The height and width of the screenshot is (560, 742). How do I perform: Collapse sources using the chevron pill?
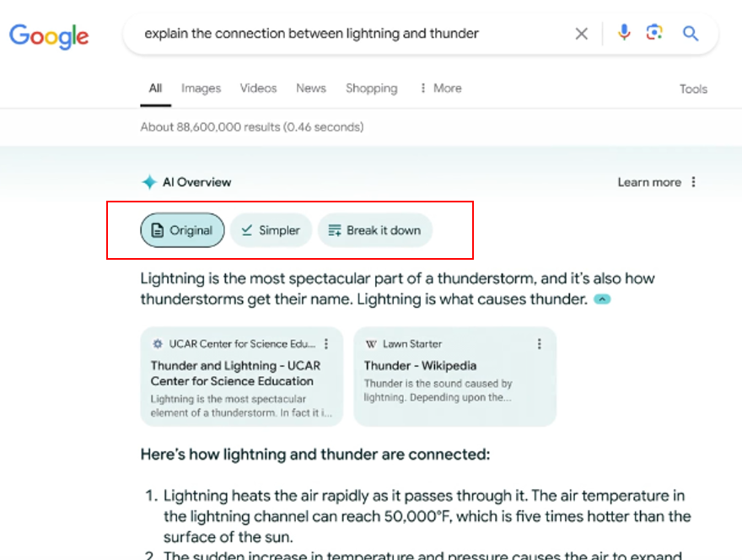click(602, 299)
